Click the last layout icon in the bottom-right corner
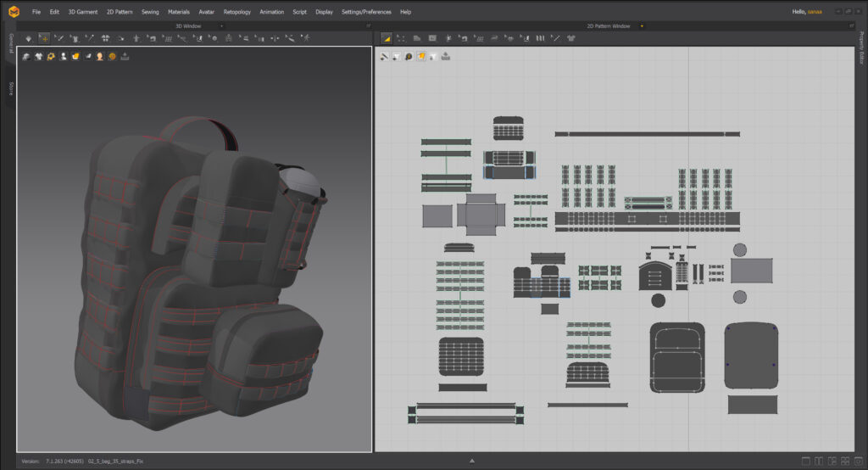 point(859,462)
